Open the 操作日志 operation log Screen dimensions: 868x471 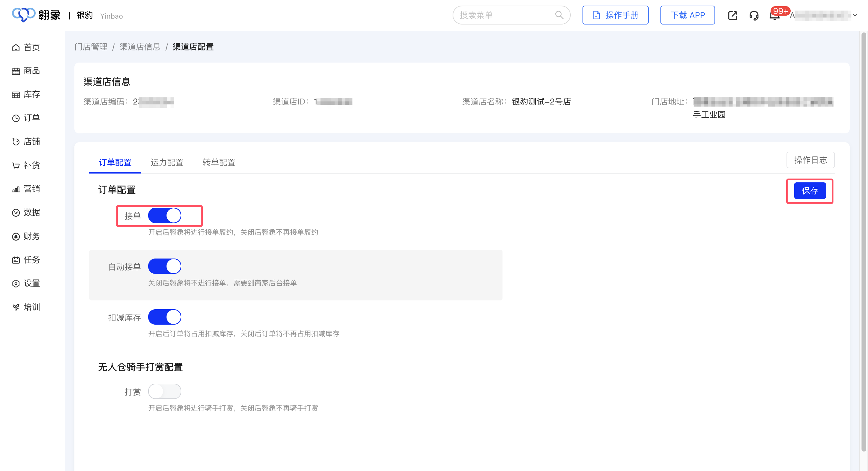(811, 160)
